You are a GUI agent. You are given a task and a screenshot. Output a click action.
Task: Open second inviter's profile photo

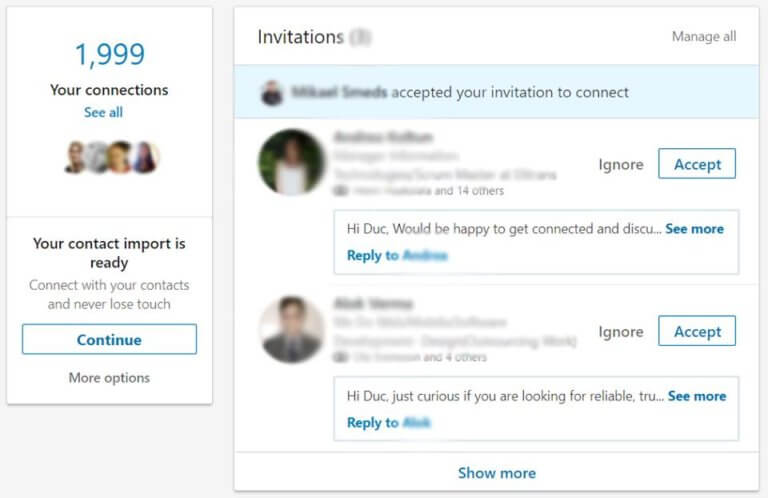pyautogui.click(x=291, y=329)
